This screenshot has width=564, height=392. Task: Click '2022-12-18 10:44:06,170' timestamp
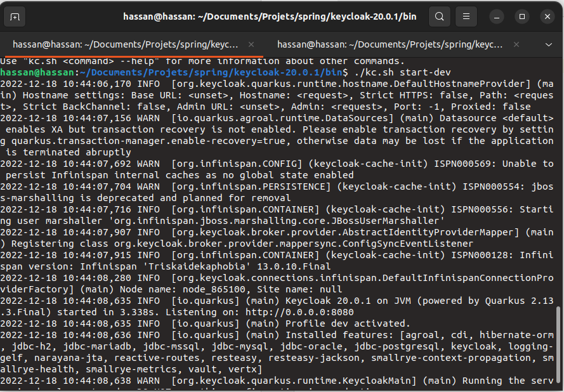click(65, 84)
